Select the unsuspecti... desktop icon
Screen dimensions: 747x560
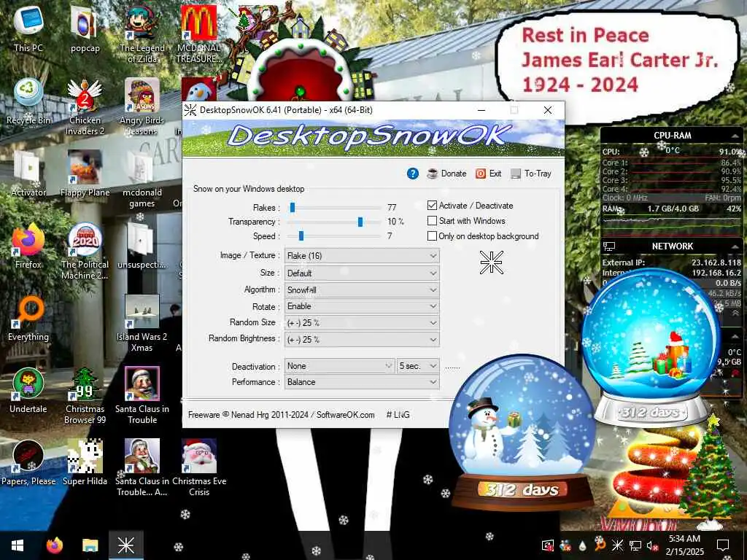tap(142, 247)
